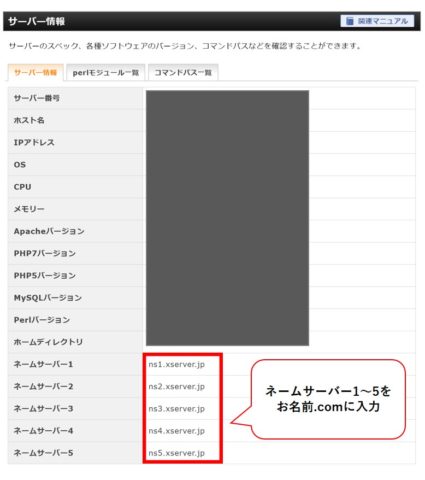425x480 pixels.
Task: Open the 関連マニュアル manual button
Action: tap(377, 21)
